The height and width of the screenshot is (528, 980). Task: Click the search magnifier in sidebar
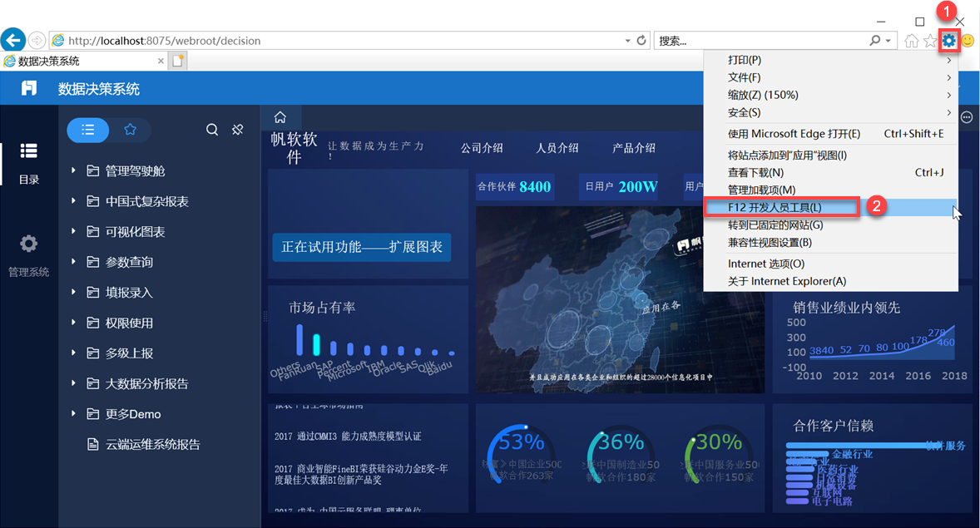(212, 130)
